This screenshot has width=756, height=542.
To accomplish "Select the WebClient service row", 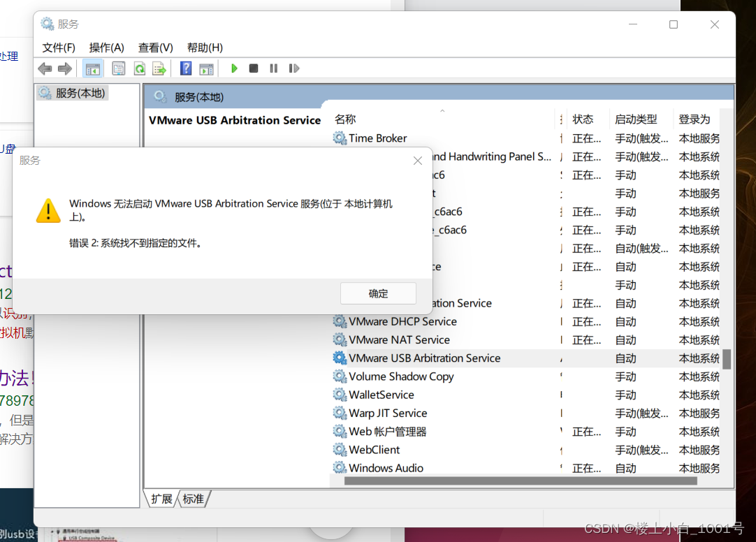I will (525, 450).
